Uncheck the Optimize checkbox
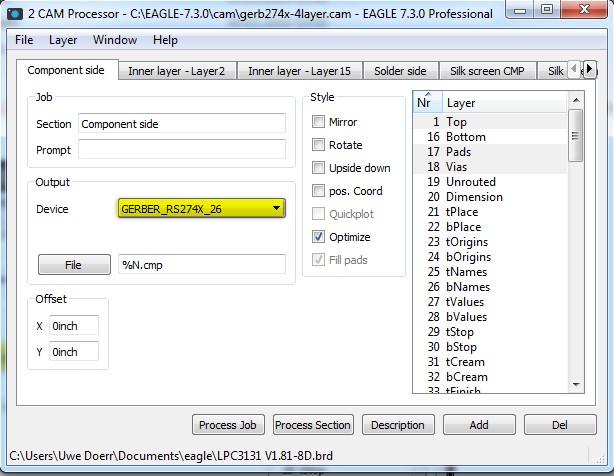The image size is (614, 476). point(320,237)
